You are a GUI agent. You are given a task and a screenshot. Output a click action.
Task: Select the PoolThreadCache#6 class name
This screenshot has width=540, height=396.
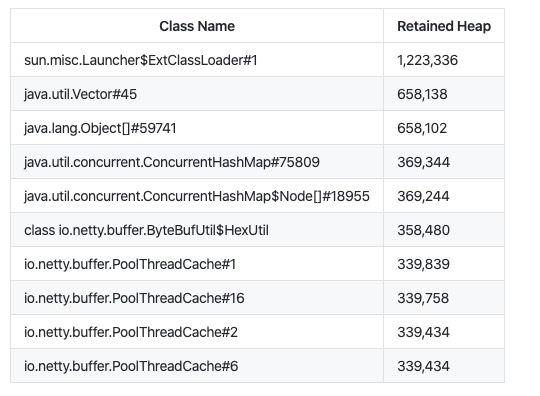click(131, 366)
